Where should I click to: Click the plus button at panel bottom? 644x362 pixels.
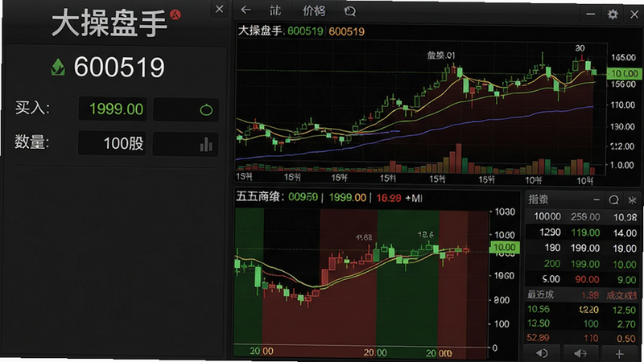coord(619,353)
